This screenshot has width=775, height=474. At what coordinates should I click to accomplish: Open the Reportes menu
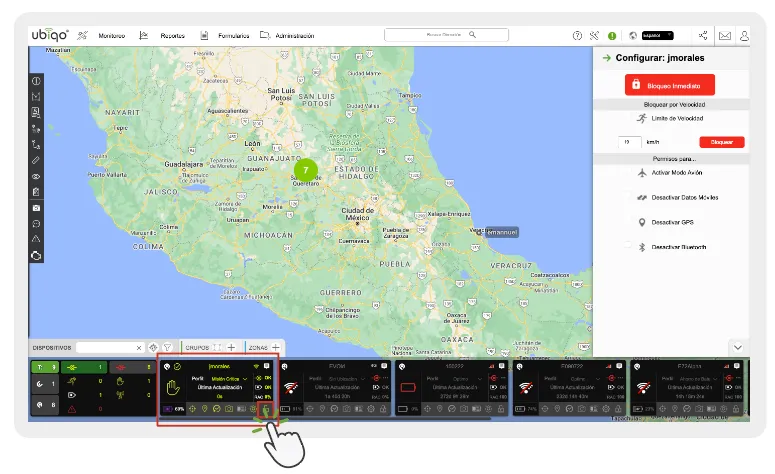(172, 36)
